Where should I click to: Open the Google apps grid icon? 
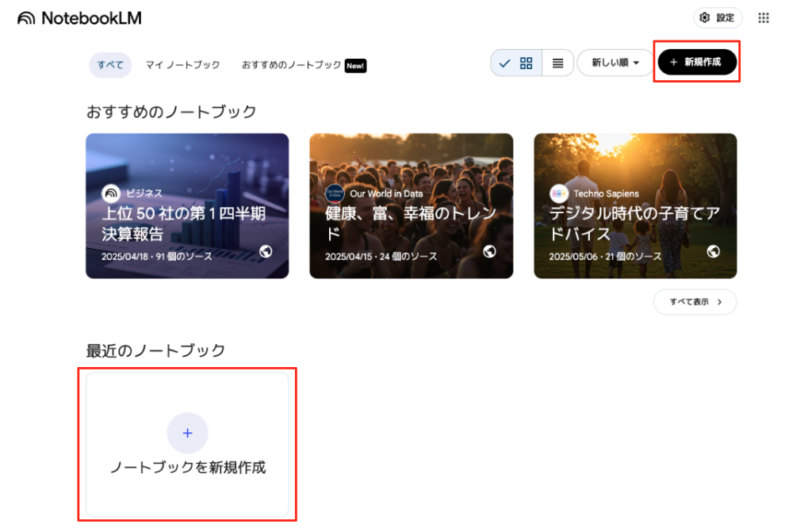click(x=764, y=18)
